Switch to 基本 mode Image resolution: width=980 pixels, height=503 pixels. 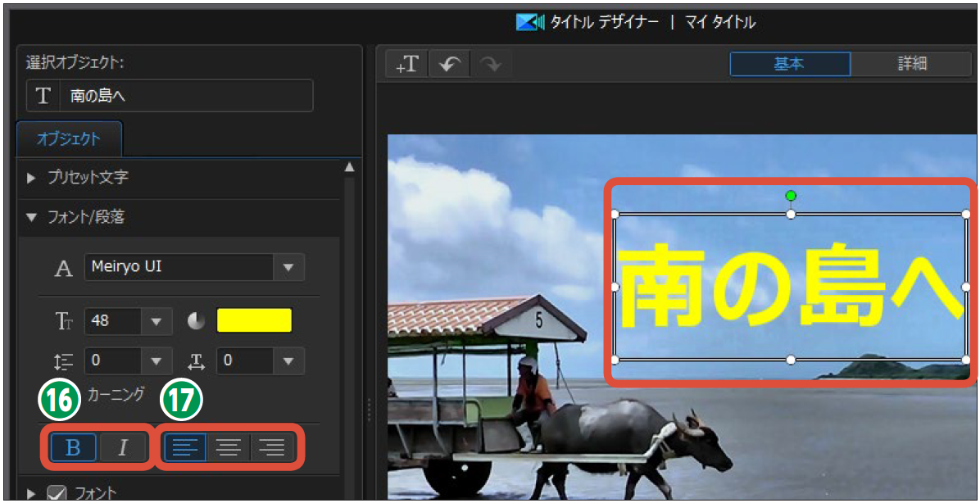tap(789, 64)
